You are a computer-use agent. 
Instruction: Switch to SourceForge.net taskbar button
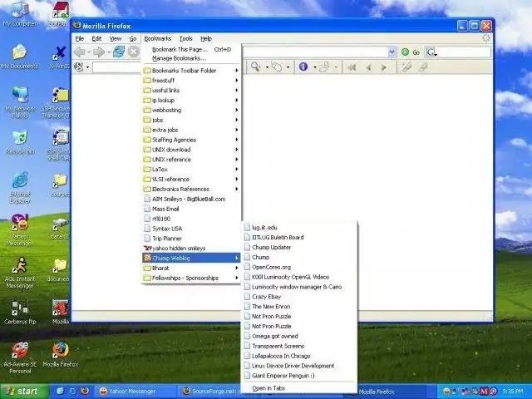tap(210, 392)
